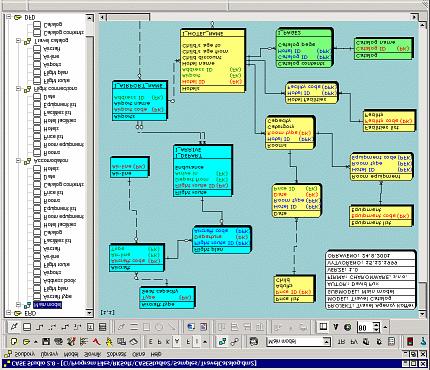Toggle the F display button

coord(188,342)
